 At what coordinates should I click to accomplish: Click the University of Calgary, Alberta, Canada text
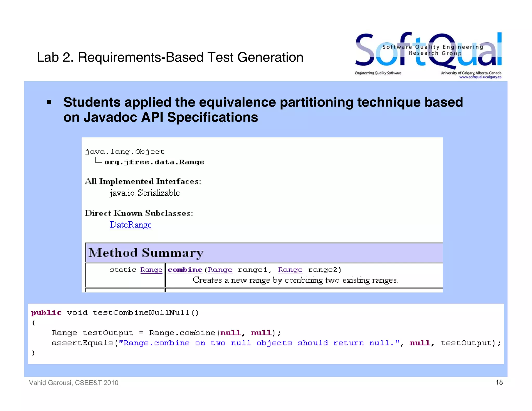pyautogui.click(x=471, y=73)
